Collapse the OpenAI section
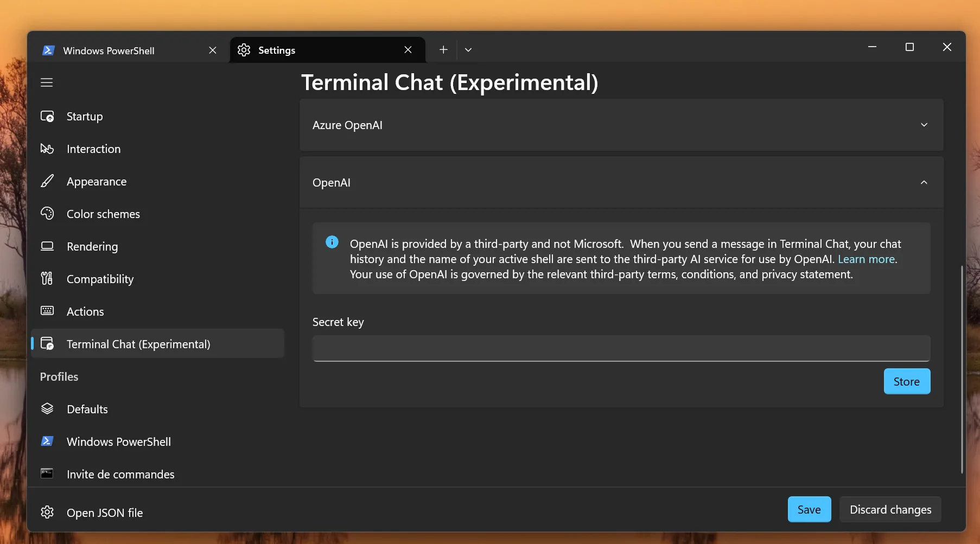The height and width of the screenshot is (544, 980). [x=924, y=183]
